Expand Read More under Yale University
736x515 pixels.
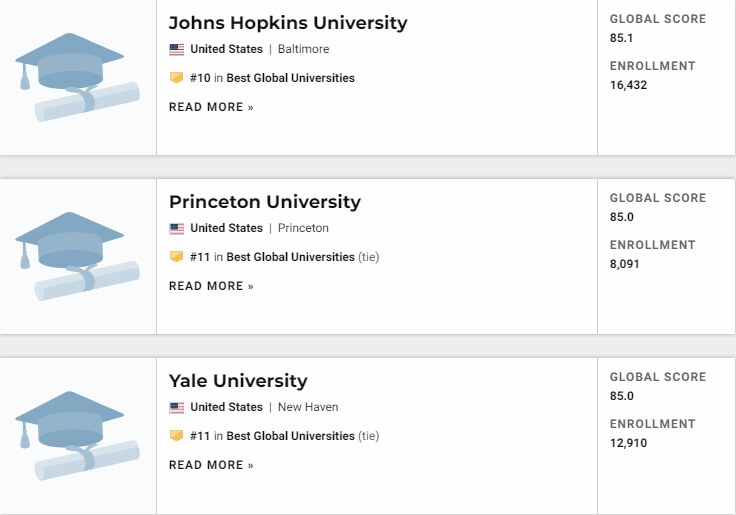tap(211, 465)
